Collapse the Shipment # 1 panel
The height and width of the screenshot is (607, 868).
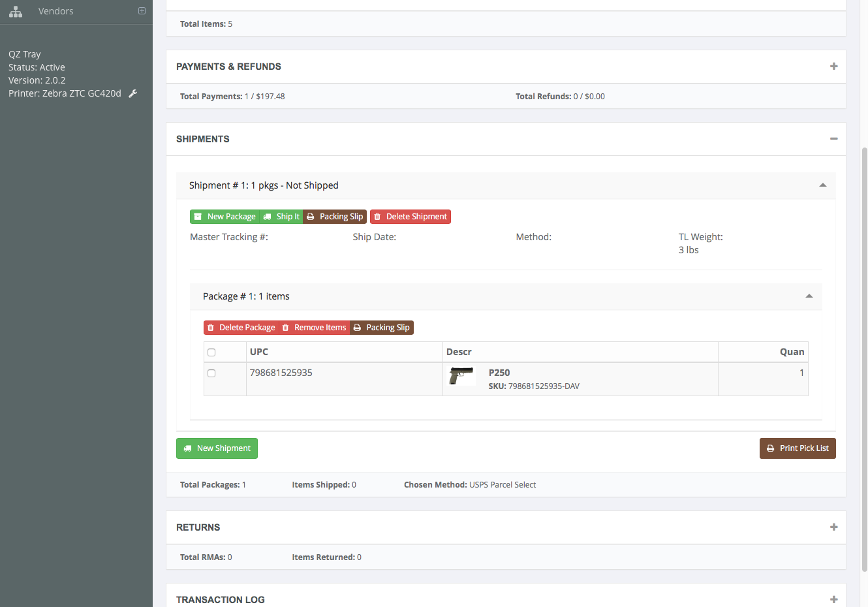(x=822, y=185)
